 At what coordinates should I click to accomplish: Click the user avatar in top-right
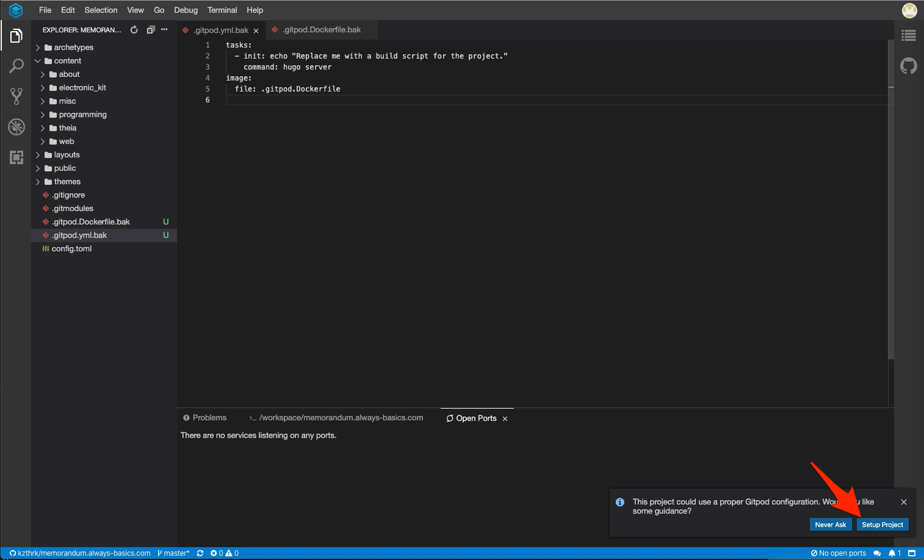(909, 10)
